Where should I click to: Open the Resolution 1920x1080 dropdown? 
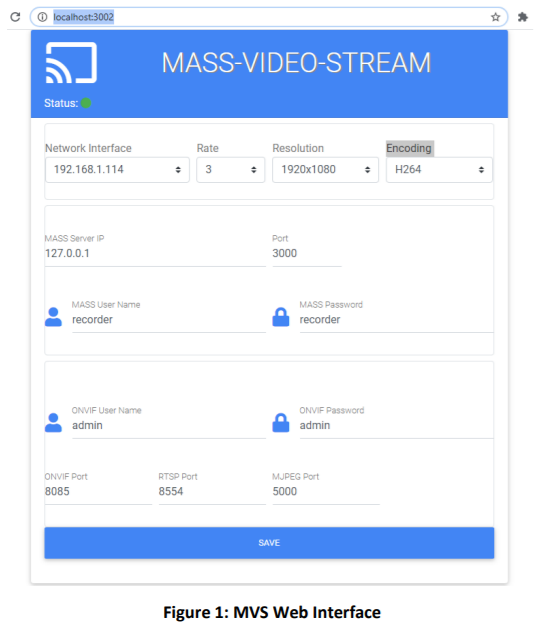[x=326, y=170]
